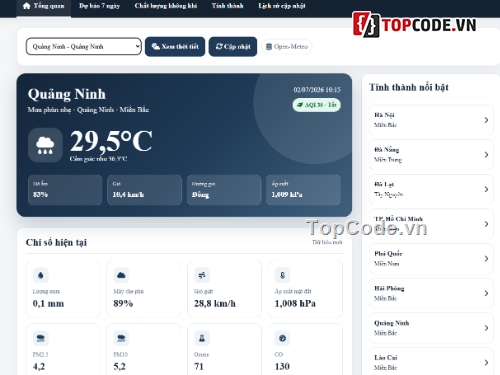Click the Lượng mưa water drop icon
Viewport: 500px width, 375px height.
pyautogui.click(x=41, y=275)
